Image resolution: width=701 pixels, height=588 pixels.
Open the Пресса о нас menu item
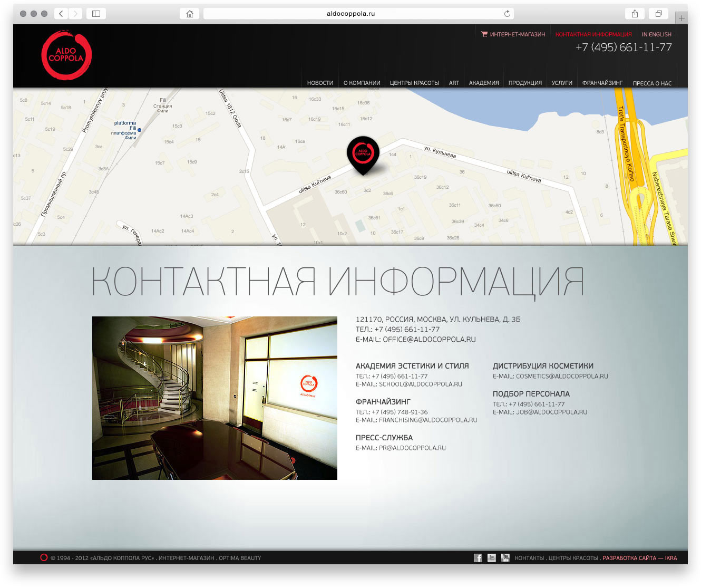(652, 83)
